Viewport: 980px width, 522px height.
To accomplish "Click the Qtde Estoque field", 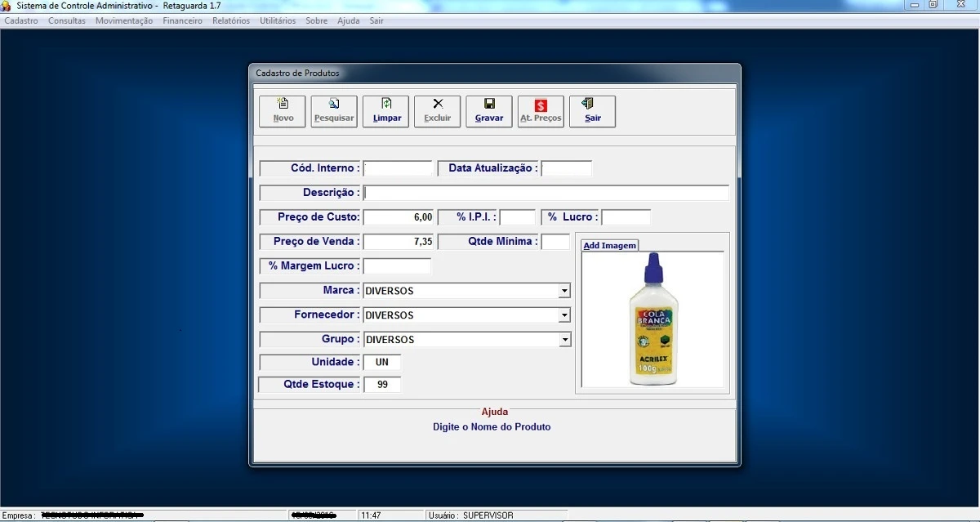I will [382, 385].
